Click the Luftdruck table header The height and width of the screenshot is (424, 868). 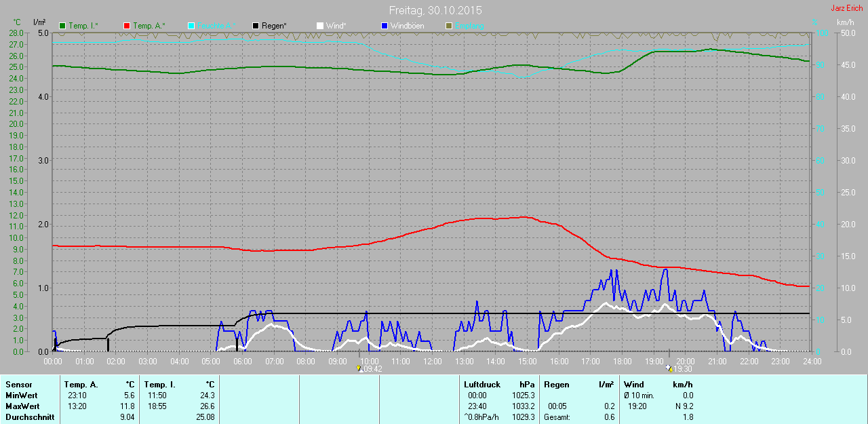click(x=482, y=385)
